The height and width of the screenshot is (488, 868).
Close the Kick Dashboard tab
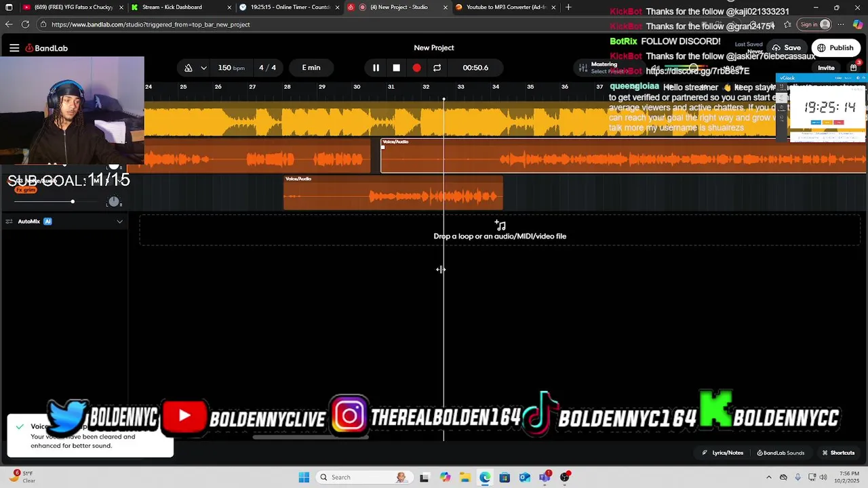[x=229, y=7]
